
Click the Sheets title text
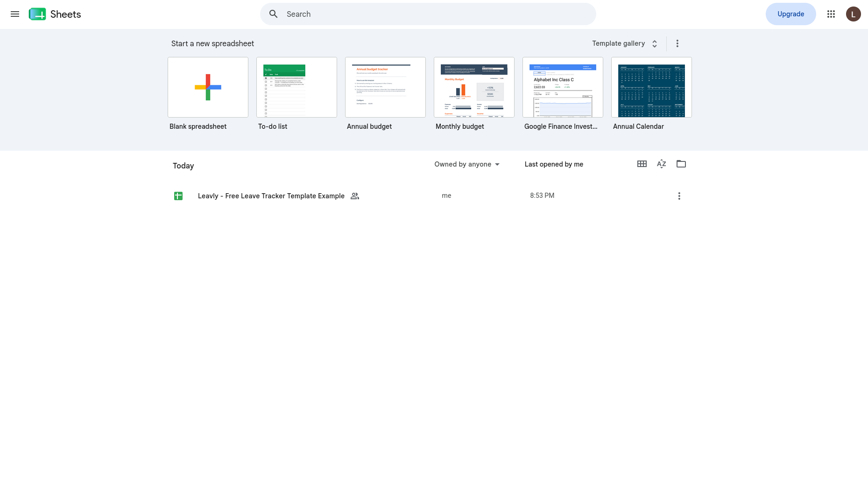(x=66, y=14)
